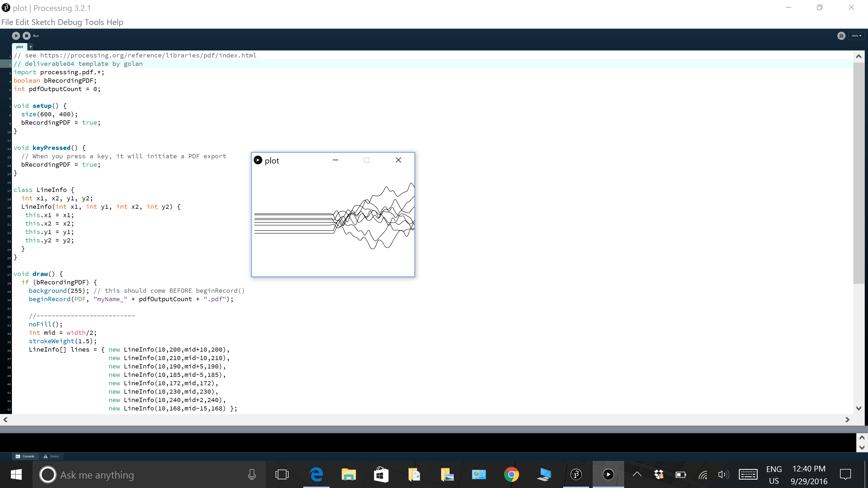Click the Run button to execute sketch
The height and width of the screenshot is (488, 868).
(16, 35)
